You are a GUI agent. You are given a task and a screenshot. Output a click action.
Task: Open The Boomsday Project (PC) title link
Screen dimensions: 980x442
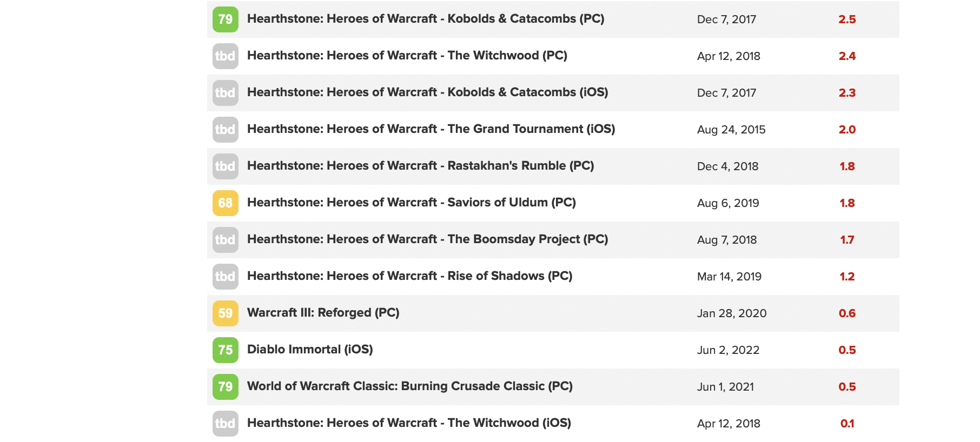pyautogui.click(x=427, y=239)
